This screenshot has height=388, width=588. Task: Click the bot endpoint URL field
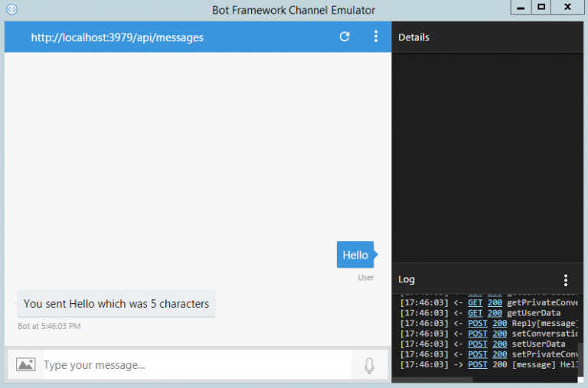(117, 37)
